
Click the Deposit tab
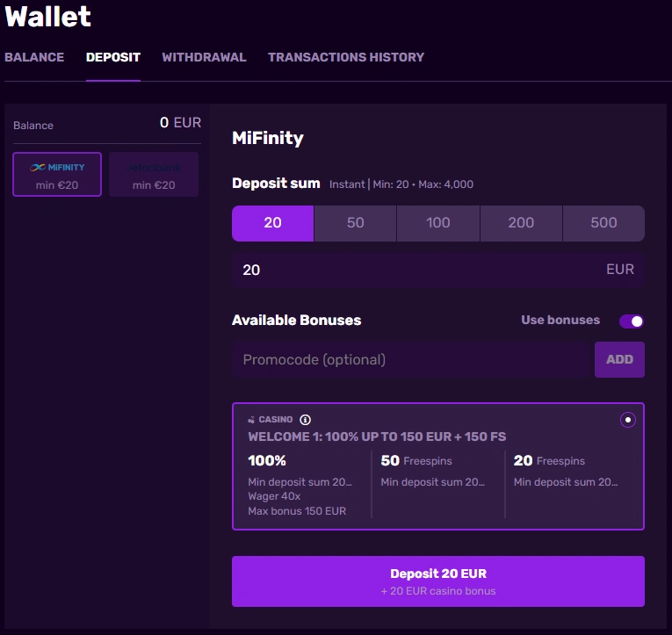tap(113, 57)
